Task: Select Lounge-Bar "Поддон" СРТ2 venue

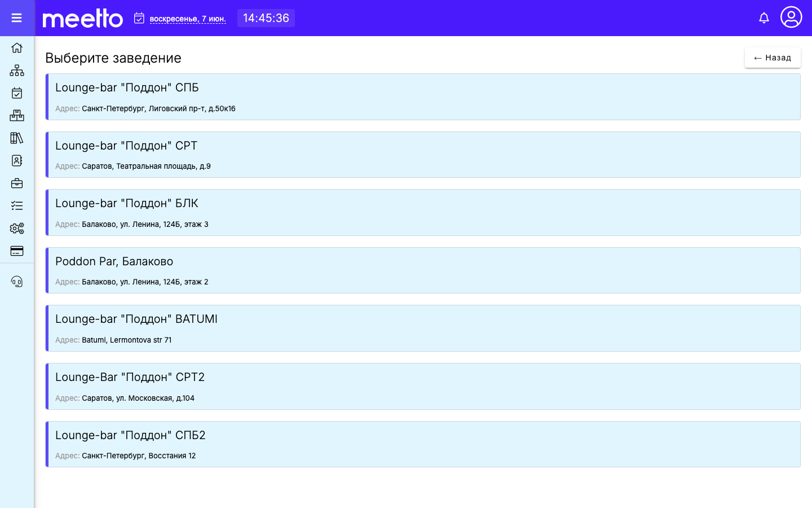Action: pyautogui.click(x=423, y=387)
